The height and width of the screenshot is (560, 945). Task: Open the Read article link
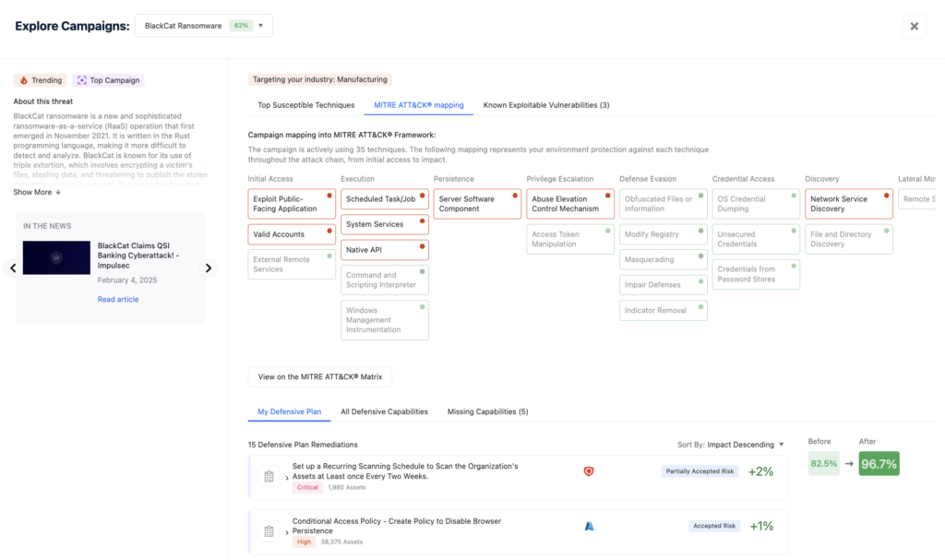click(118, 299)
